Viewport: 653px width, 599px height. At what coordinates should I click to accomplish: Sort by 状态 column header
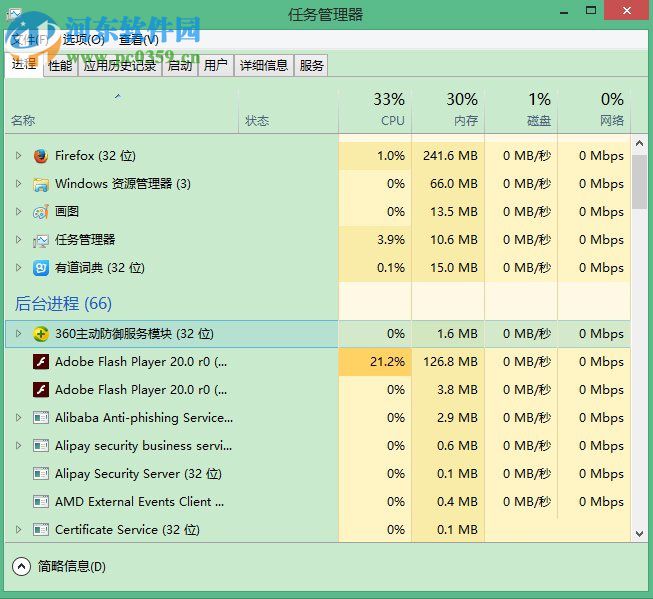288,111
